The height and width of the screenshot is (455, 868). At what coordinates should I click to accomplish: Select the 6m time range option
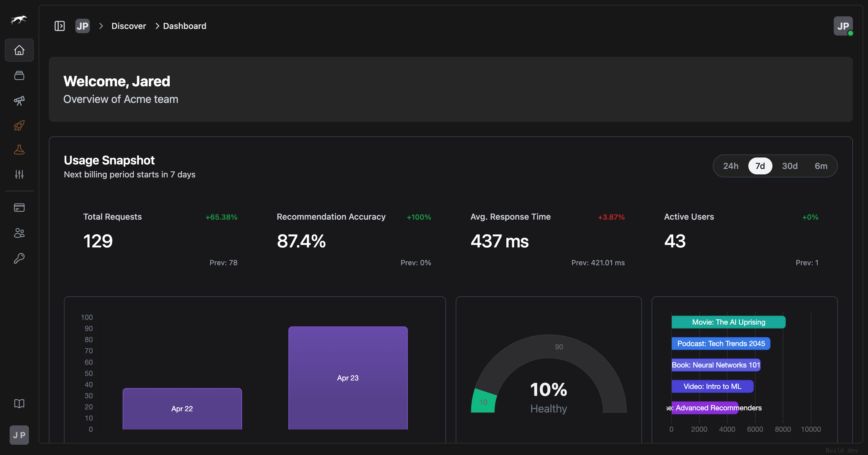click(x=821, y=166)
